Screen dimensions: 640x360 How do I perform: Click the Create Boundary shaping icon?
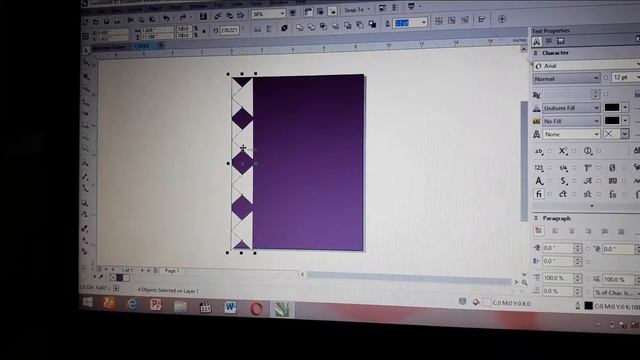click(372, 24)
